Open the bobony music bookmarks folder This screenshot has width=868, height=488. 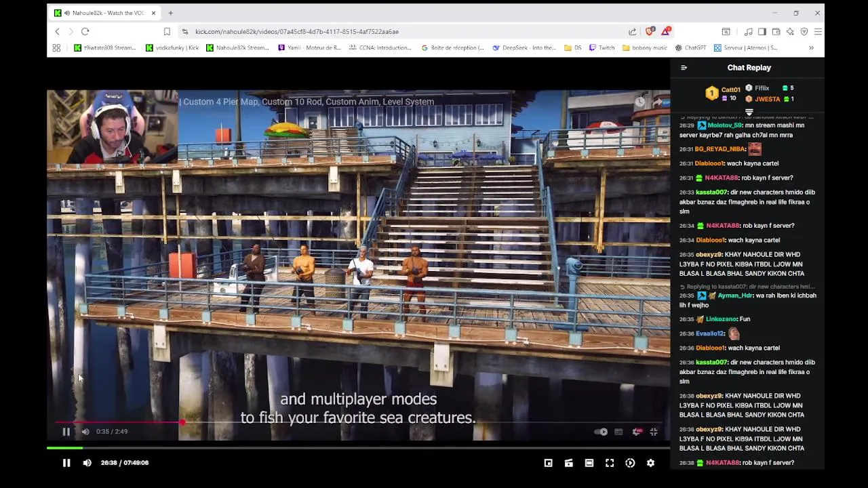pos(645,48)
